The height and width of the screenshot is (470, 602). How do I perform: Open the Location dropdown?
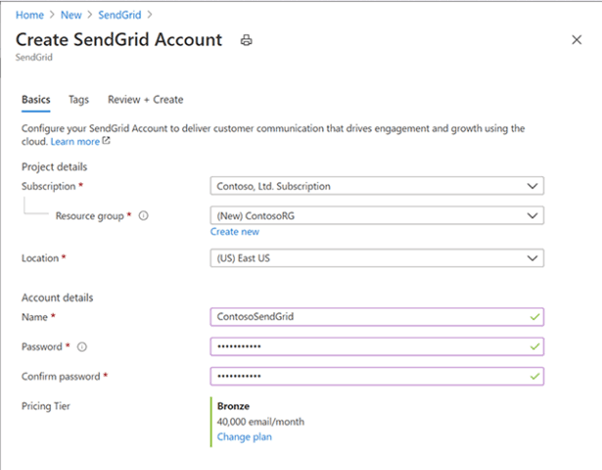[x=377, y=258]
